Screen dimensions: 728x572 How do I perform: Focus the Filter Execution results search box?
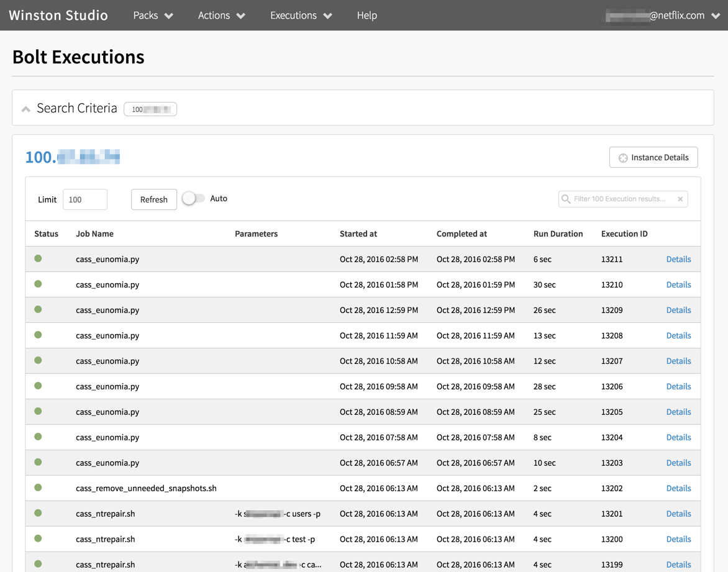coord(621,199)
